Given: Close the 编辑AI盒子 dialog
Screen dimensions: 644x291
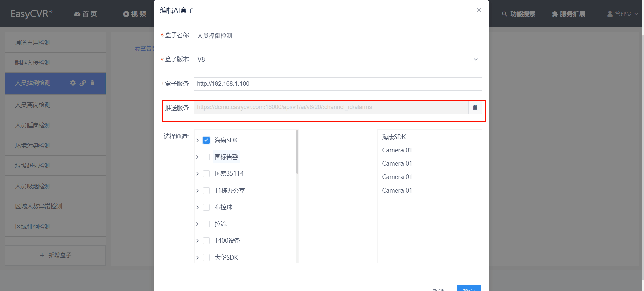Looking at the screenshot, I should point(479,10).
